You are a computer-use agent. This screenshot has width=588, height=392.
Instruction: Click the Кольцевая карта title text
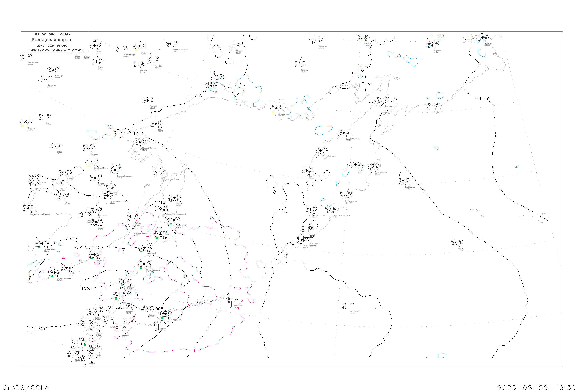pyautogui.click(x=51, y=40)
